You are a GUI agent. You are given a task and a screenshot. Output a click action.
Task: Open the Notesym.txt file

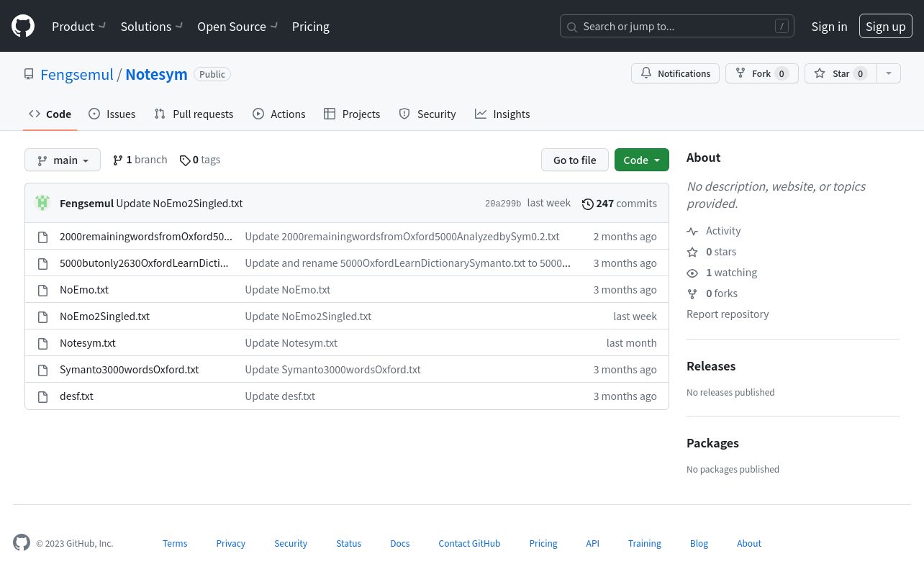coord(88,343)
